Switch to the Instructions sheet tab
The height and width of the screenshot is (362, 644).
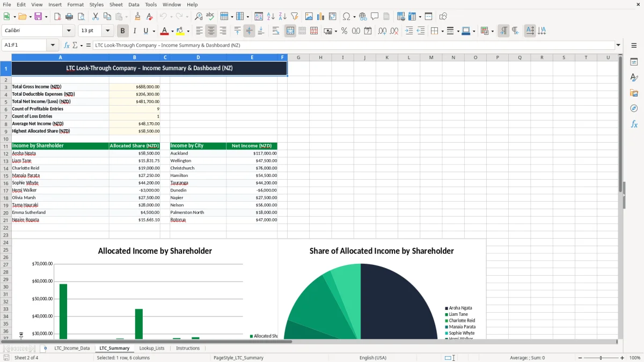[x=188, y=348]
